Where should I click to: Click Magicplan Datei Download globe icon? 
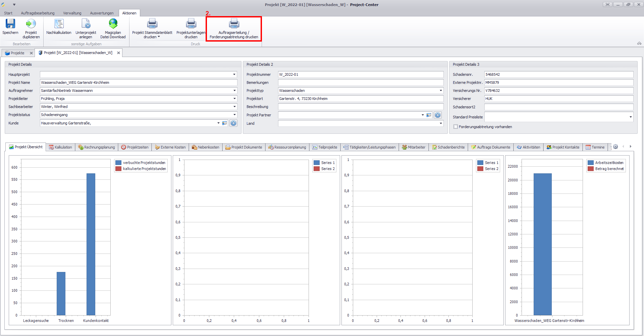click(113, 24)
